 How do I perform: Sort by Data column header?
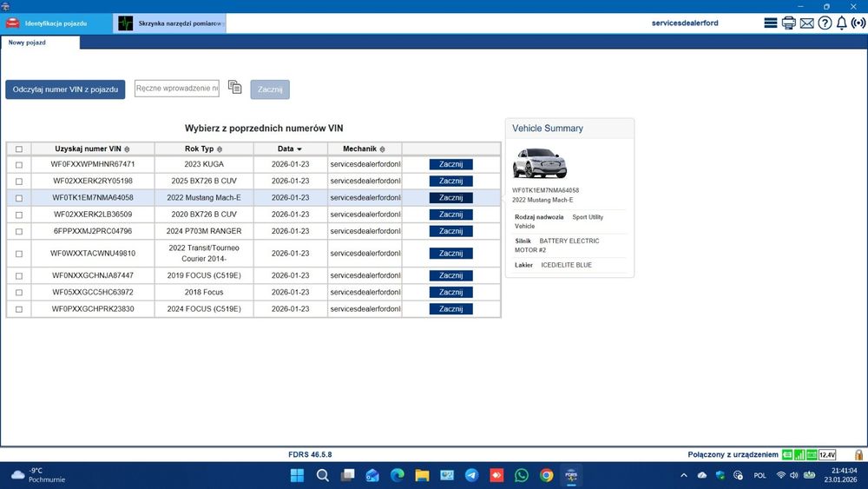(290, 149)
